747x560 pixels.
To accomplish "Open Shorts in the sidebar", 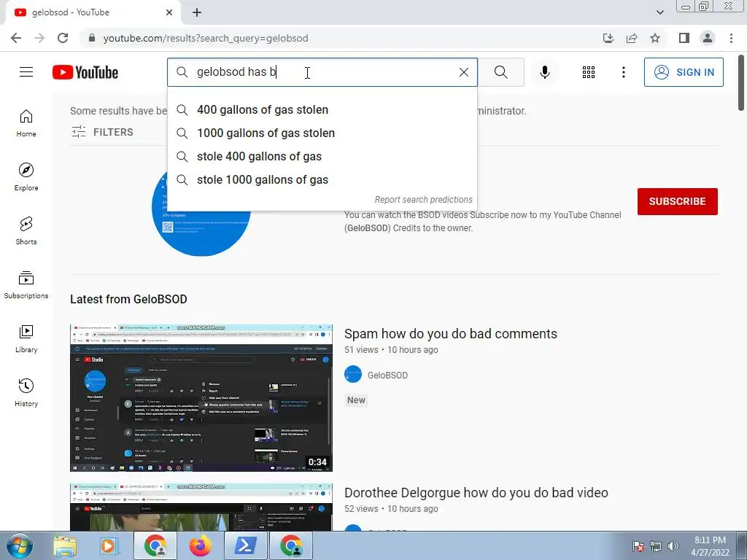I will [26, 231].
